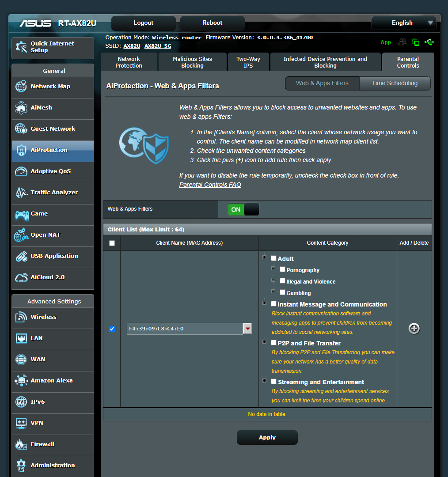The height and width of the screenshot is (477, 448).
Task: Check the Gambling checkbox
Action: click(282, 292)
